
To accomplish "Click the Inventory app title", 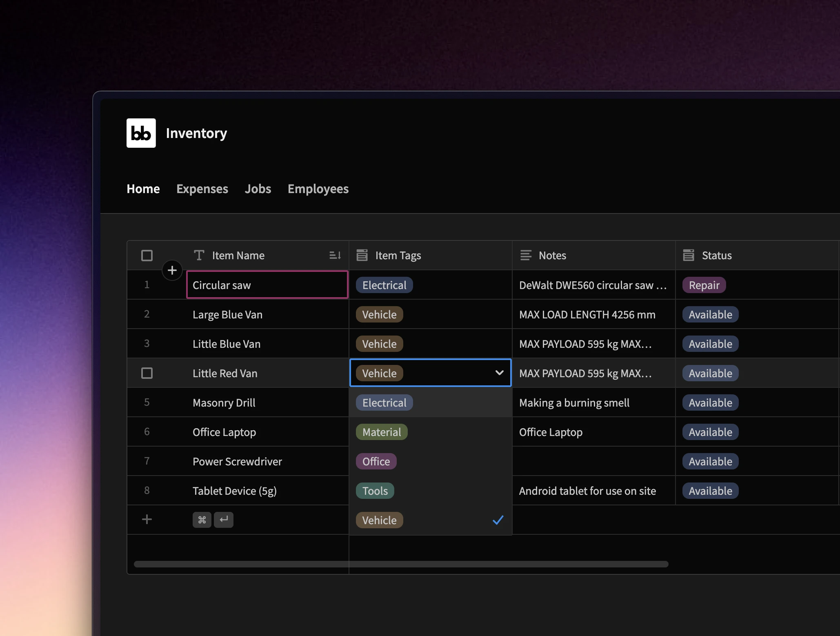I will coord(196,133).
